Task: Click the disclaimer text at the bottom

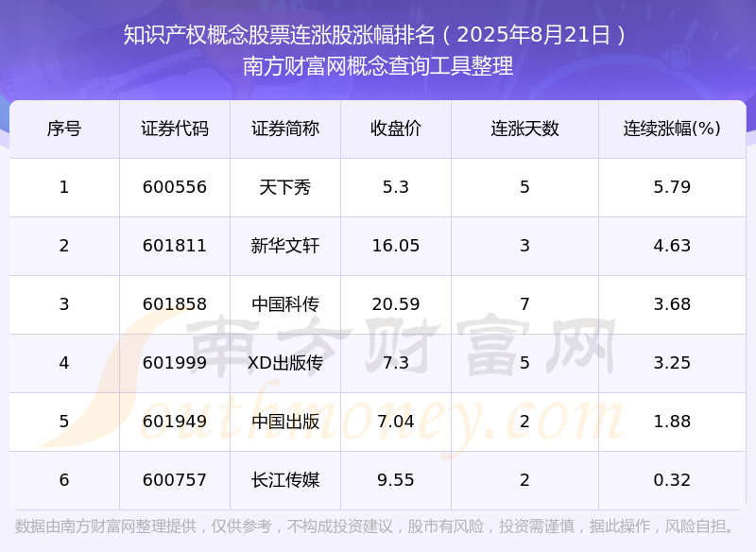Action: [x=374, y=526]
